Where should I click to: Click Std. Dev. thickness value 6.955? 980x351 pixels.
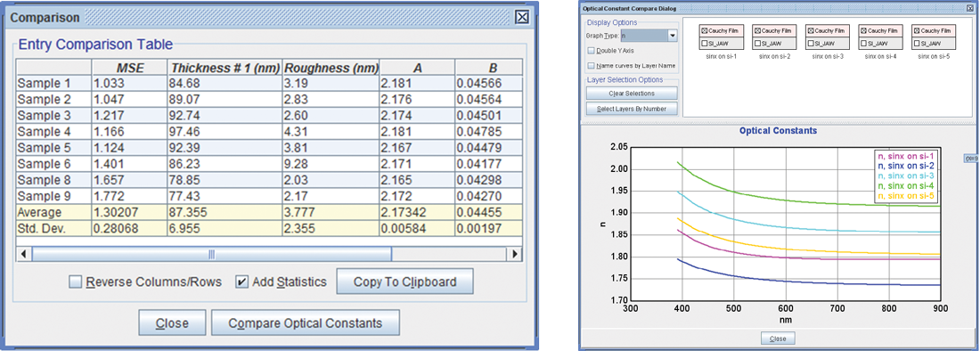pos(225,229)
